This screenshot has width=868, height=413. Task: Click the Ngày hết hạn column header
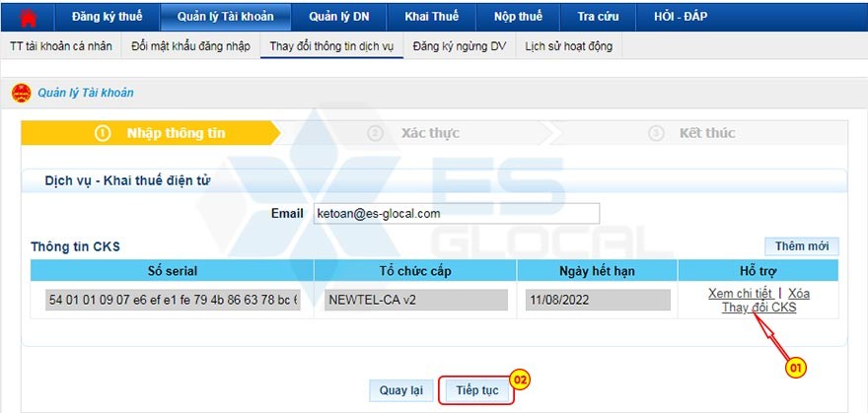coord(598,271)
